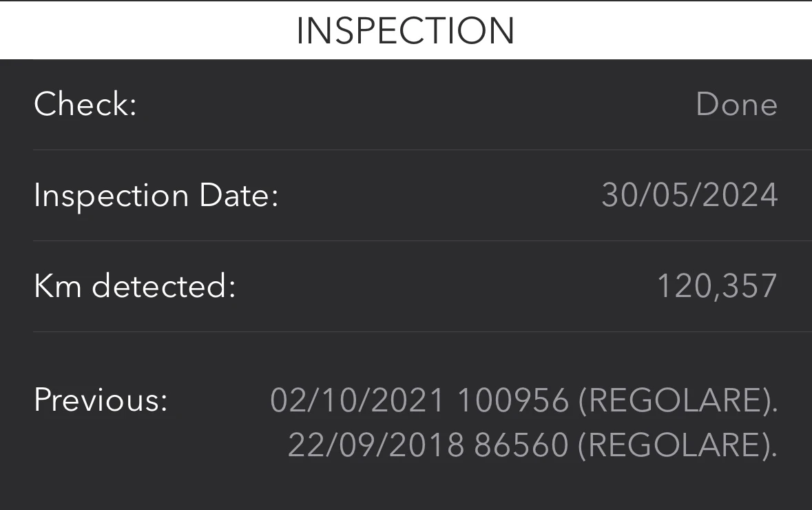Click the white header bar left of INSPECTION
The width and height of the screenshot is (812, 510).
point(138,31)
